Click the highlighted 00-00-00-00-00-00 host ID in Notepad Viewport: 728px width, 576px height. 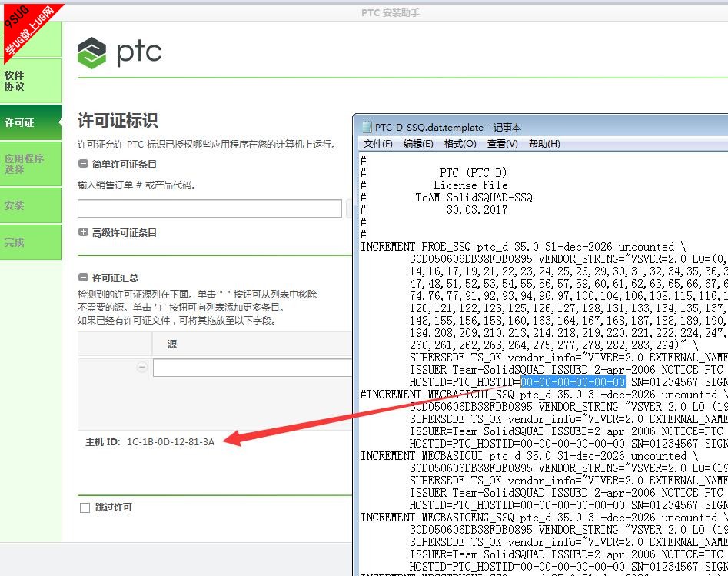[573, 382]
